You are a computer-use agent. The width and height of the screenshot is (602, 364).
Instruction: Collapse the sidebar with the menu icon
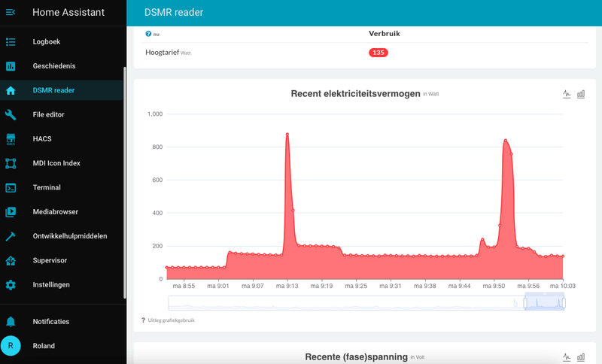[11, 12]
